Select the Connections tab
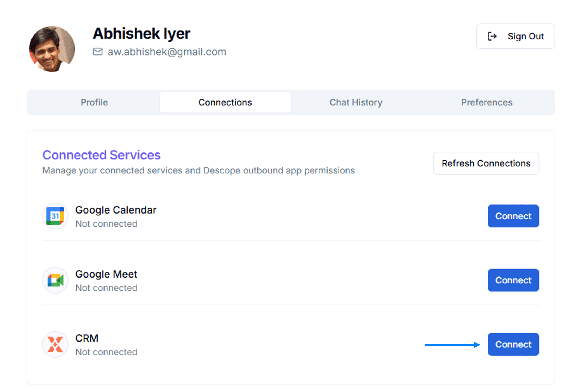The width and height of the screenshot is (571, 392). (x=225, y=102)
